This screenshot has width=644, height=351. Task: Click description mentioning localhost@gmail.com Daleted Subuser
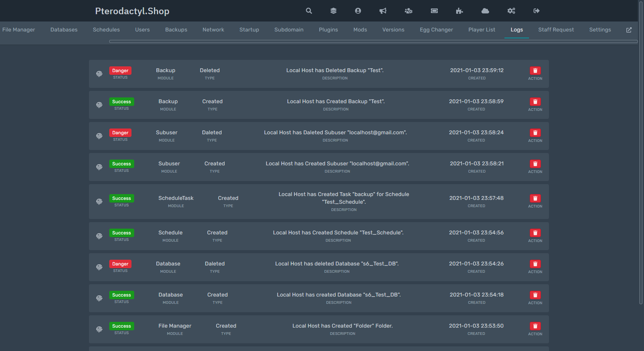click(335, 132)
